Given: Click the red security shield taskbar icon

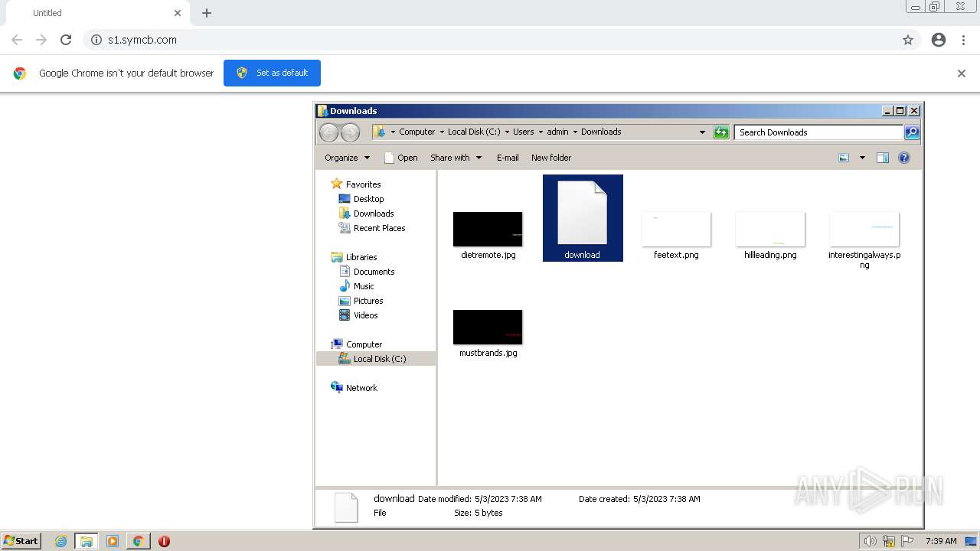Looking at the screenshot, I should click(x=164, y=541).
